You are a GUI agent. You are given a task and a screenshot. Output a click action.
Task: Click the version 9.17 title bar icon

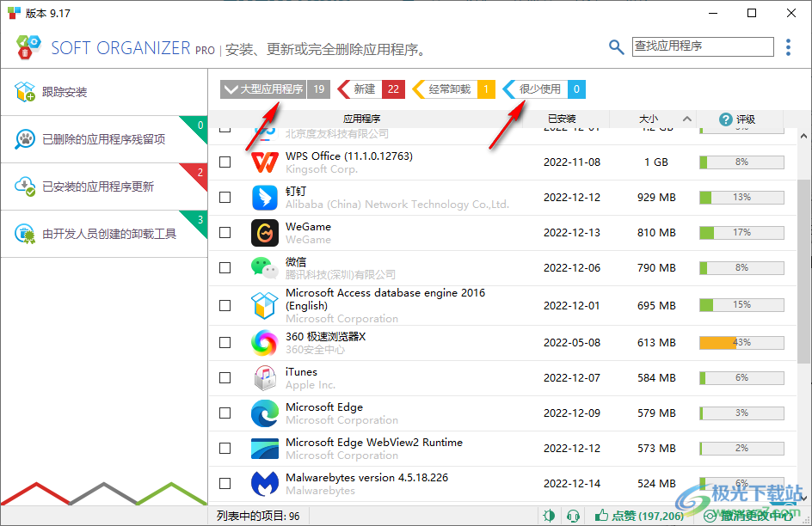pyautogui.click(x=14, y=13)
